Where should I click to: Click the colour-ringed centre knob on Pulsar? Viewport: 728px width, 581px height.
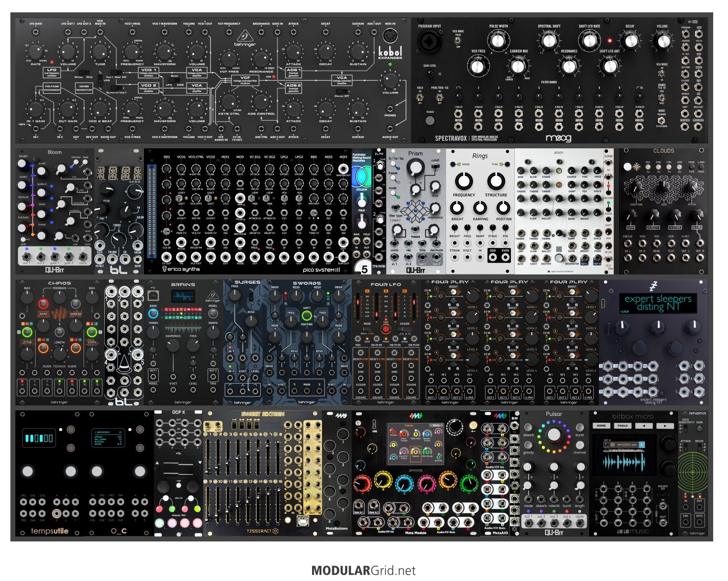554,436
